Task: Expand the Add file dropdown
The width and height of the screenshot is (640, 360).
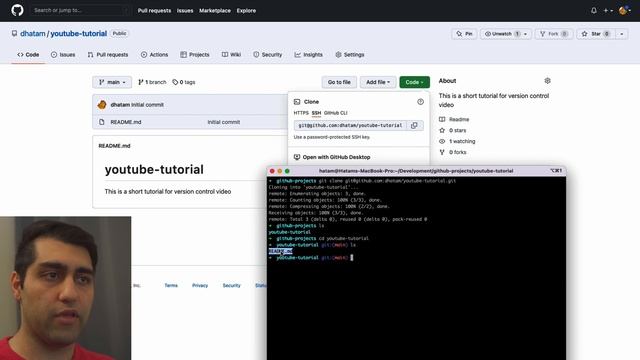Action: point(378,82)
